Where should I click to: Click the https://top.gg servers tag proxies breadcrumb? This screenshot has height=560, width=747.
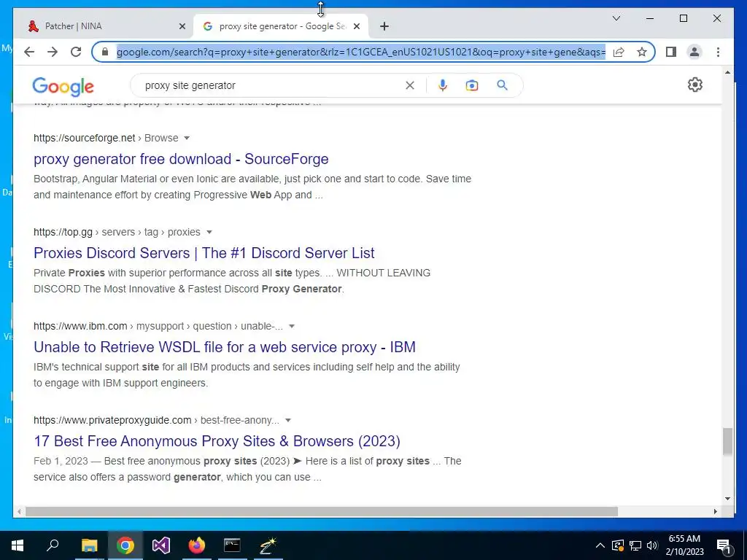coord(117,232)
